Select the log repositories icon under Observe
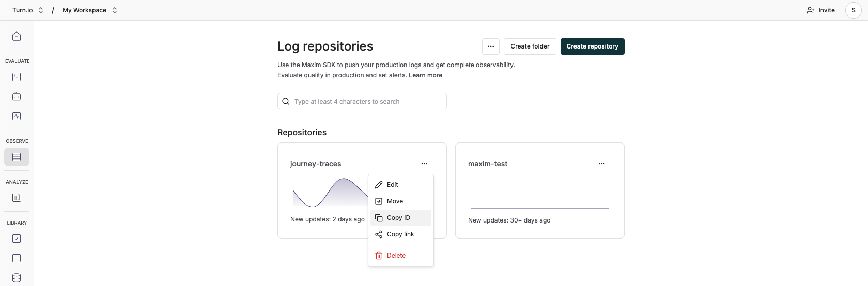868x286 pixels. click(x=17, y=157)
